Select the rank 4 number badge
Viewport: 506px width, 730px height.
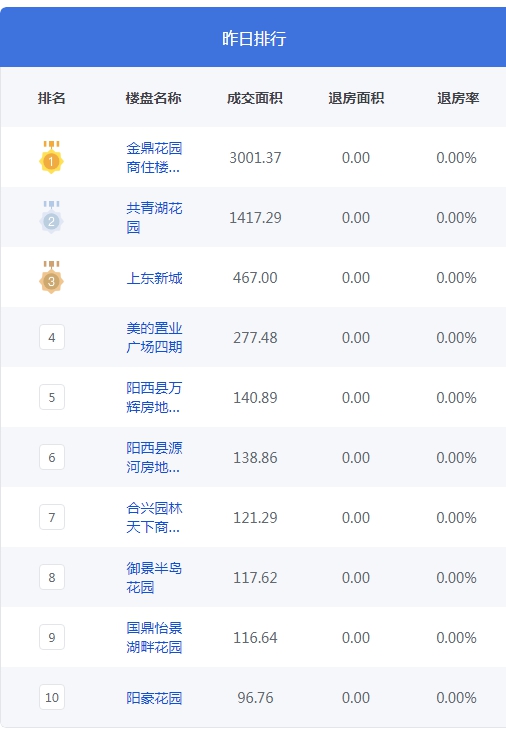point(52,338)
